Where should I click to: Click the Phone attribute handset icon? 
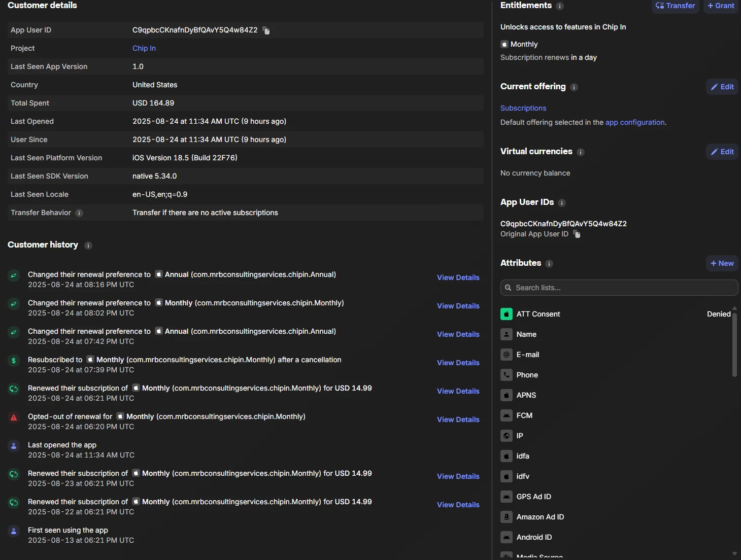[x=507, y=375]
